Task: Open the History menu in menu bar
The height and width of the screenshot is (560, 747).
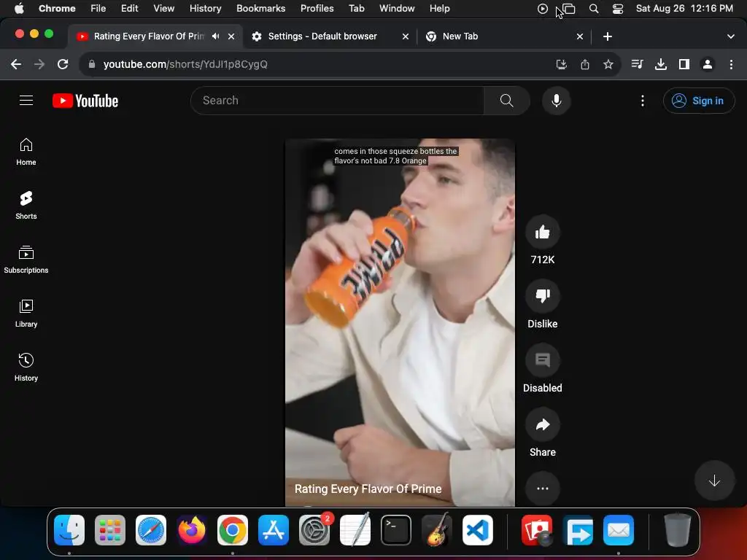Action: point(205,9)
